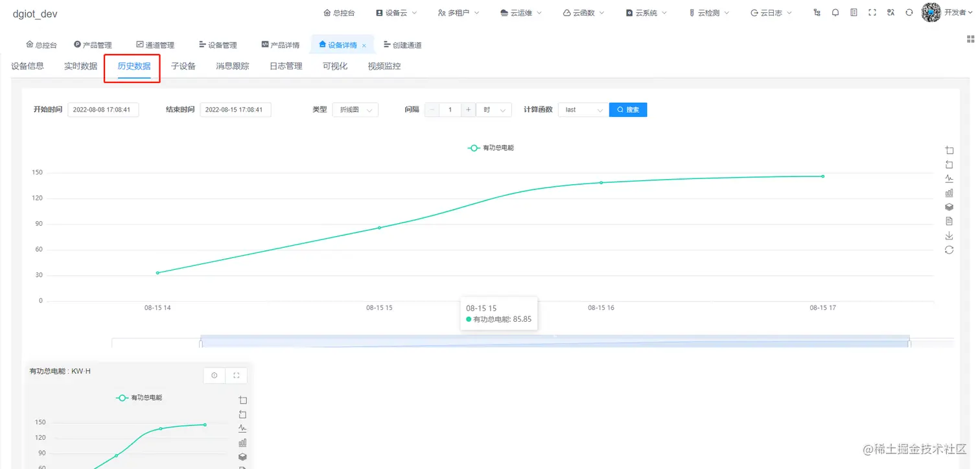Open the 总控台 page tab
The image size is (980, 469).
pos(41,45)
